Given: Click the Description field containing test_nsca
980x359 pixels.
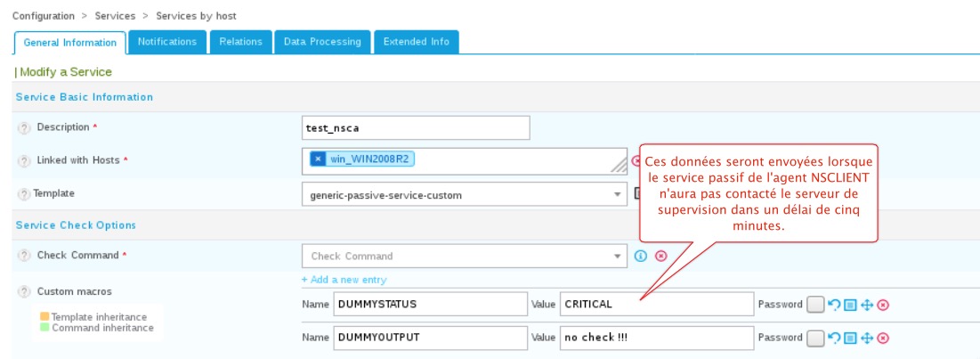Looking at the screenshot, I should pos(416,127).
